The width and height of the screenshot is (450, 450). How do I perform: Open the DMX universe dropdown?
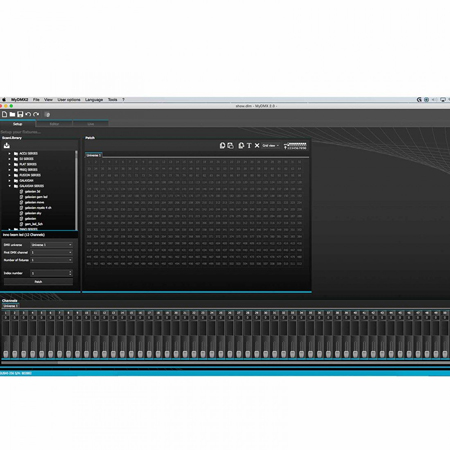[x=52, y=245]
